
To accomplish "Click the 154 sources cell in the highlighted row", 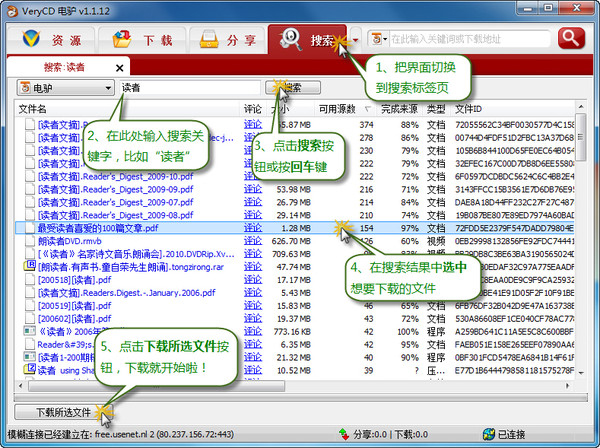I will [367, 228].
